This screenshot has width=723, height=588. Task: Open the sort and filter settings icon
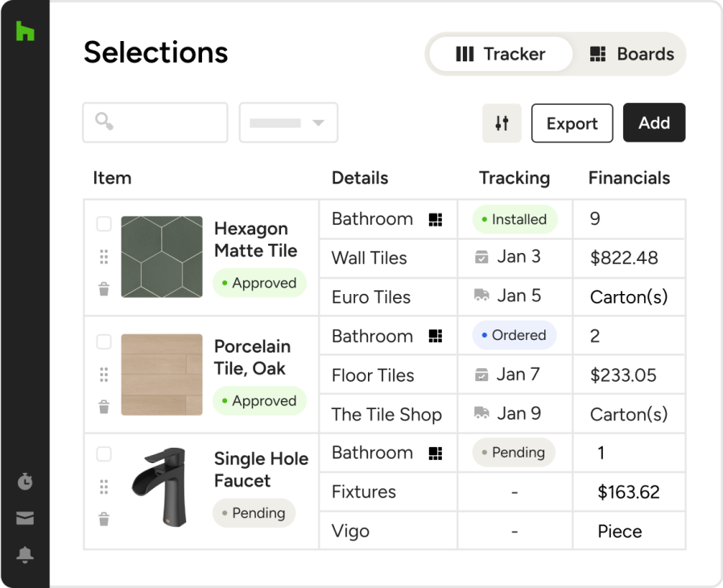point(502,122)
